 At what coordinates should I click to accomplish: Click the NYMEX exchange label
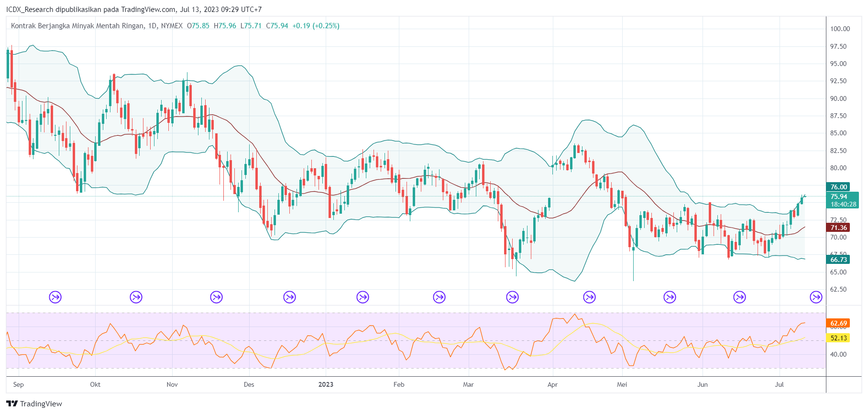(x=172, y=26)
